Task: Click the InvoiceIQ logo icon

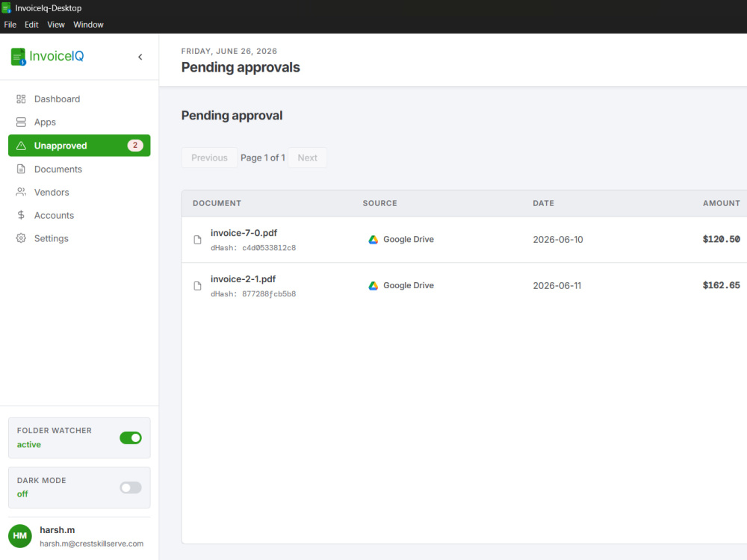Action: [x=18, y=57]
